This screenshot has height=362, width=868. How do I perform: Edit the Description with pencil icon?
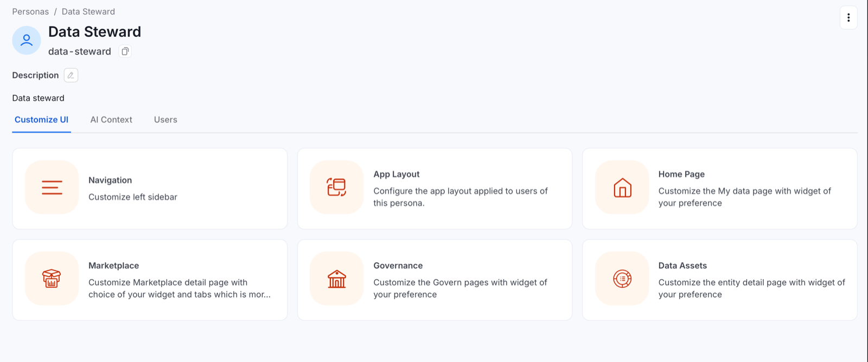71,75
